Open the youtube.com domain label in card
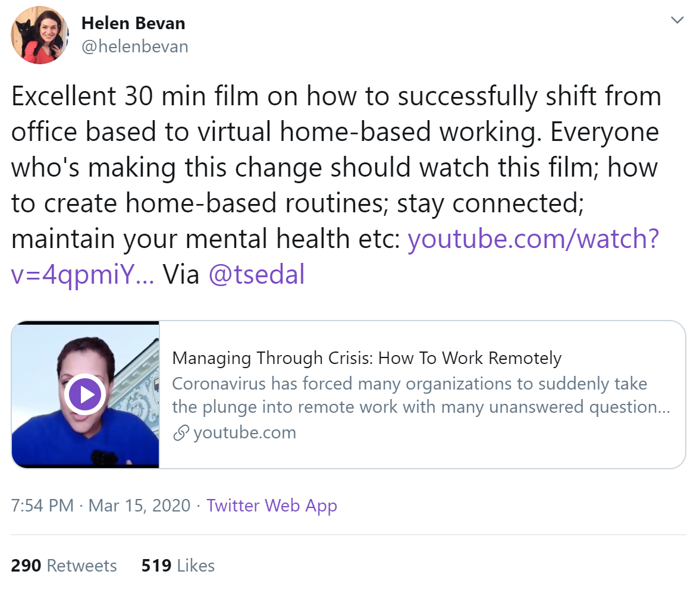This screenshot has height=590, width=700. [x=244, y=432]
